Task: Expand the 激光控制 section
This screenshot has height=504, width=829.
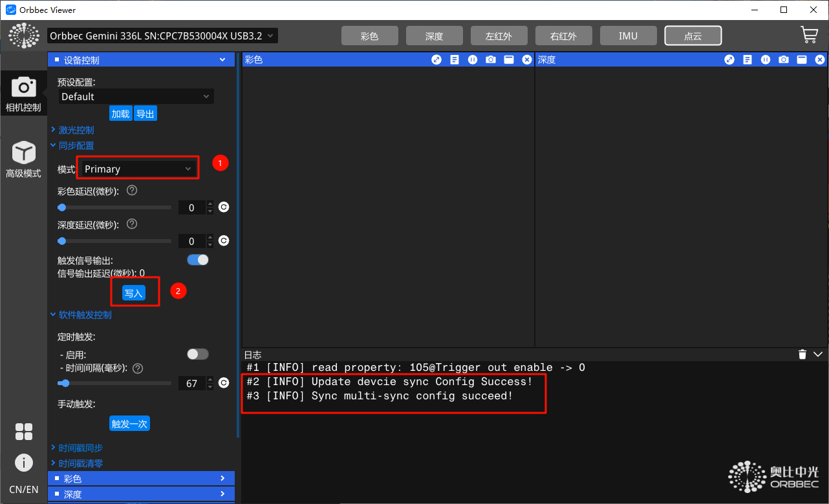Action: click(76, 130)
